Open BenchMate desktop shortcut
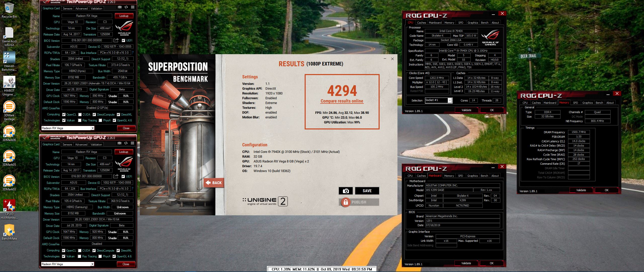Image resolution: width=644 pixels, height=272 pixels. point(9,232)
